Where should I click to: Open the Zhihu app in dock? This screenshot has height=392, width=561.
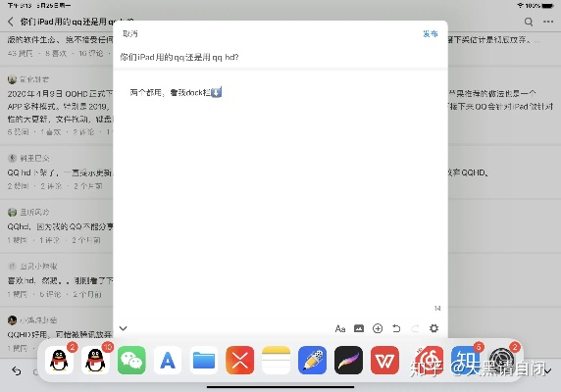pos(465,361)
